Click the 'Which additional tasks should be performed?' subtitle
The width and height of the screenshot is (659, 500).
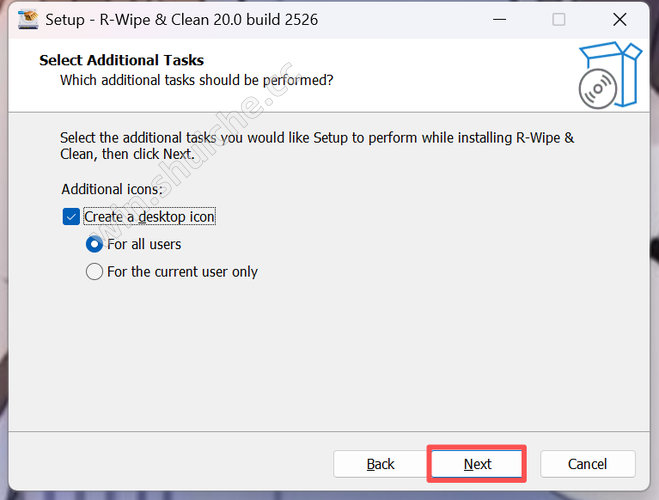[x=196, y=79]
